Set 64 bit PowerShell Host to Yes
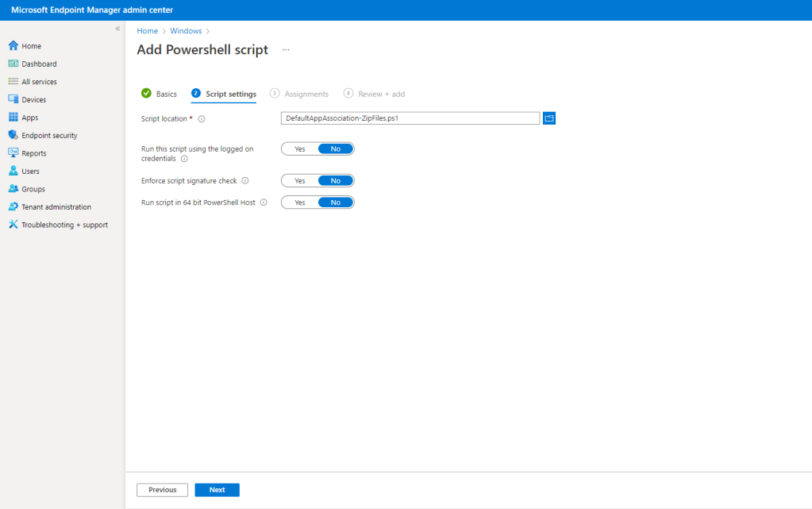812x509 pixels. coord(300,202)
